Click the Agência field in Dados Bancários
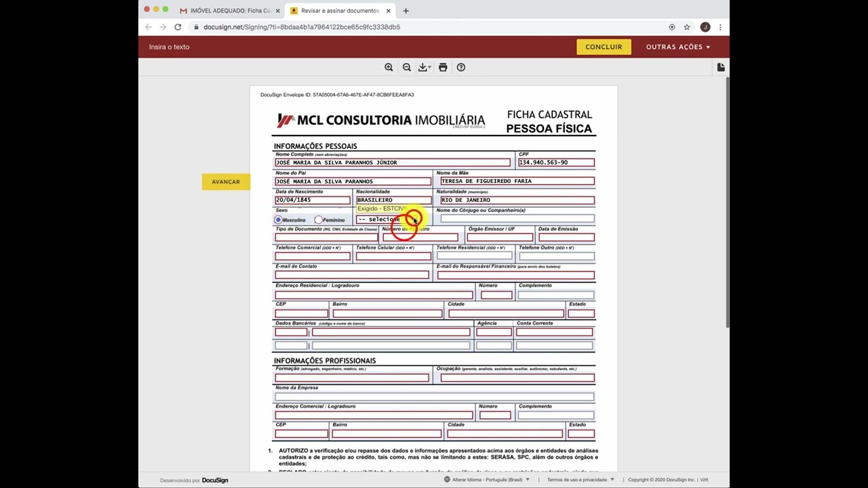Screen dimensions: 868x488 [x=494, y=332]
